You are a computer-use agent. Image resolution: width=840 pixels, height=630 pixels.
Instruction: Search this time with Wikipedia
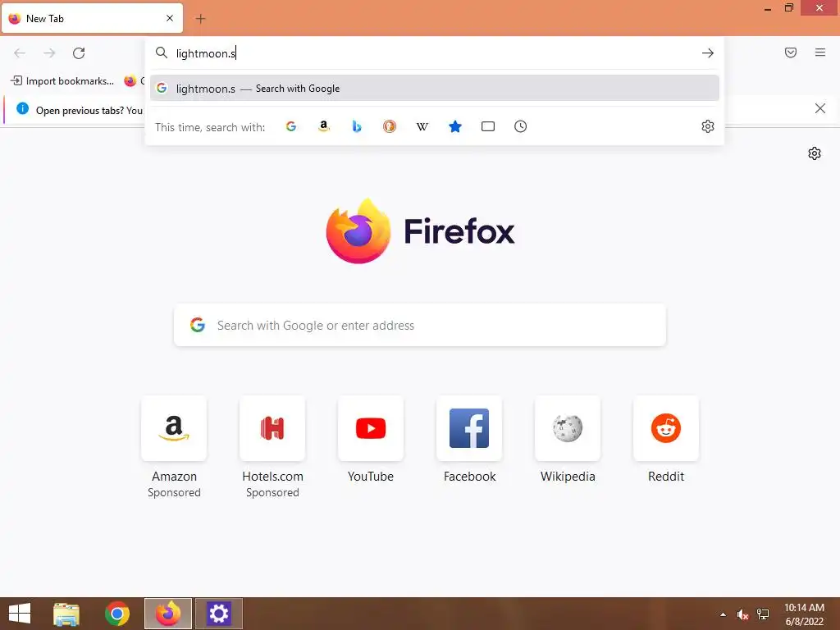pyautogui.click(x=422, y=126)
